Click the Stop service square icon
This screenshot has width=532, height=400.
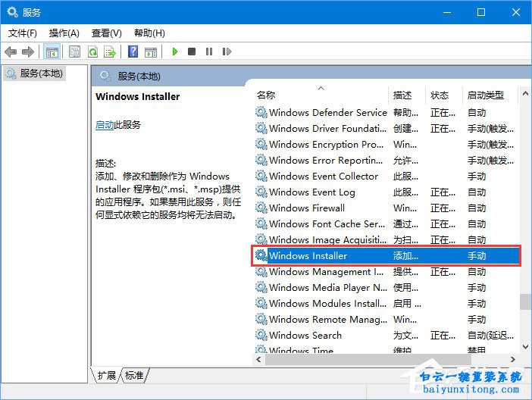point(192,52)
